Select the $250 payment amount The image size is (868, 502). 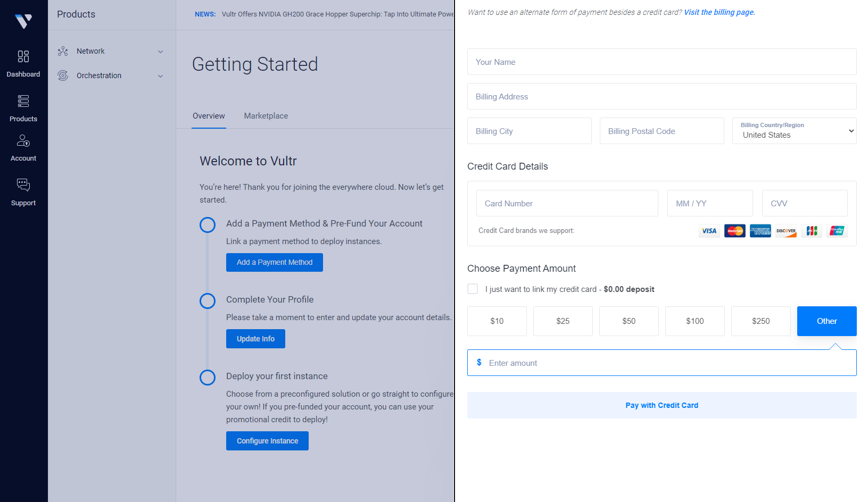click(761, 321)
